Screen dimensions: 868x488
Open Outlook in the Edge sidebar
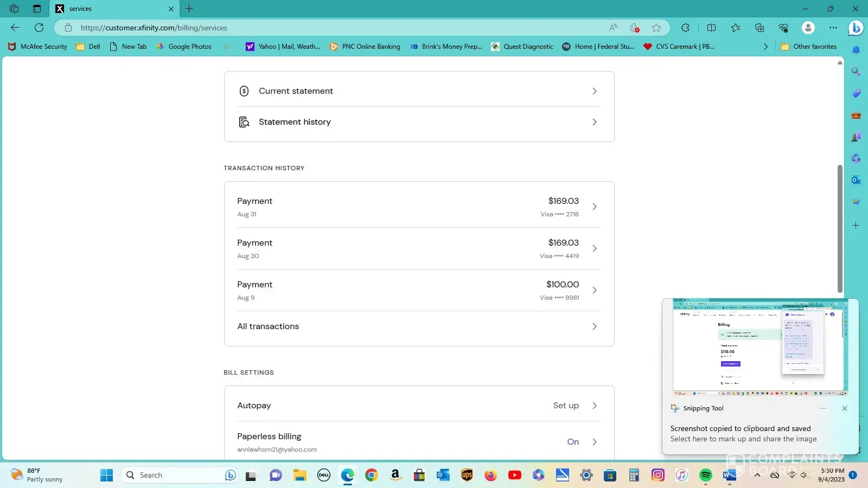point(856,180)
